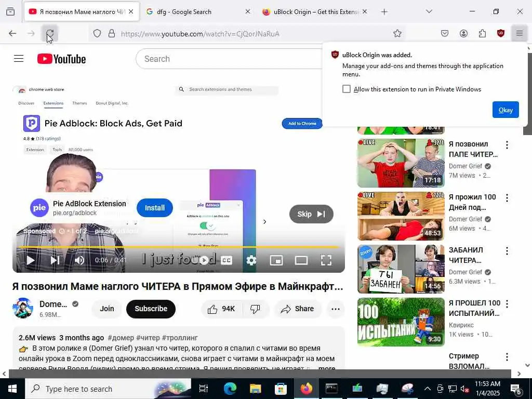Screen dimensions: 532x399
Task: Share the video
Action: tap(298, 309)
